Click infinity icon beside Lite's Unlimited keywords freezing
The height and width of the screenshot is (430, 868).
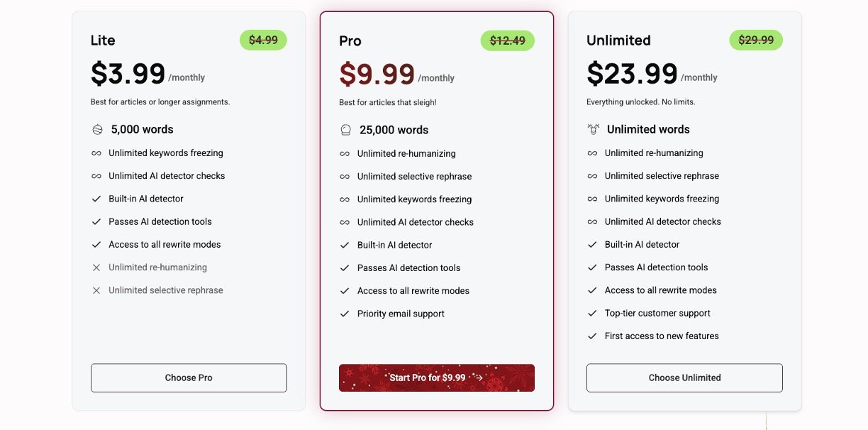[x=96, y=153]
